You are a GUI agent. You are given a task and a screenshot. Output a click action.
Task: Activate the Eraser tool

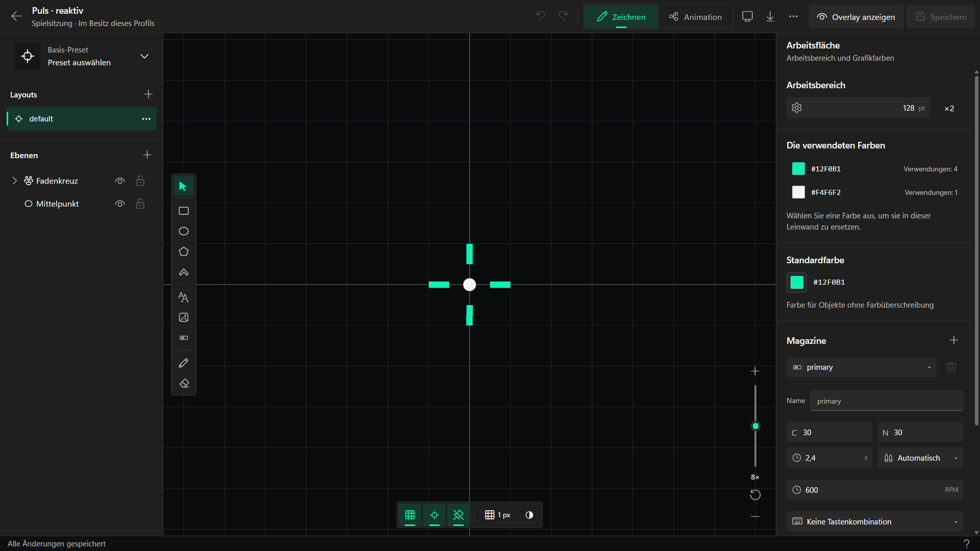[184, 383]
